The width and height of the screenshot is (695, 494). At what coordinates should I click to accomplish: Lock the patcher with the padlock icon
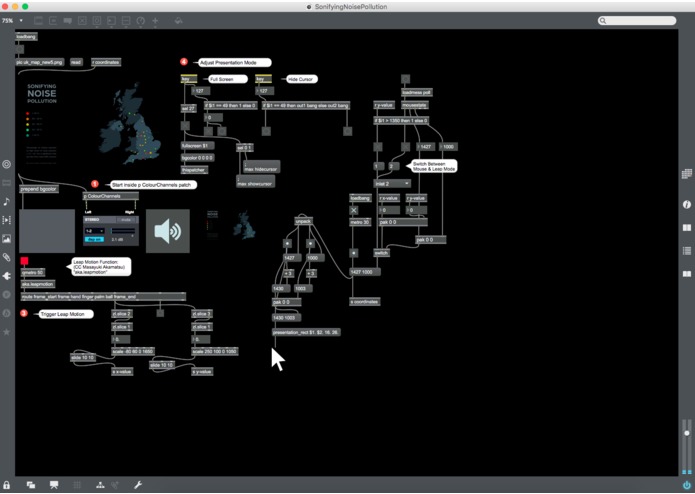(6, 485)
